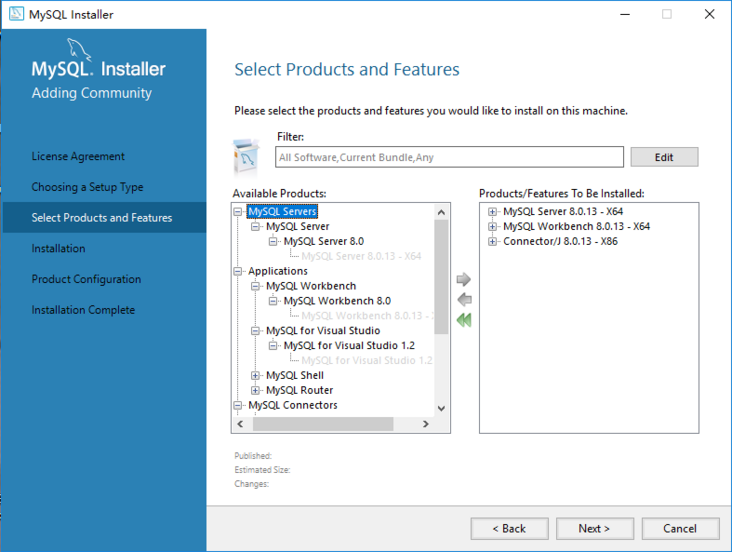The height and width of the screenshot is (552, 732).
Task: Expand the MySQL Router tree node
Action: point(256,391)
